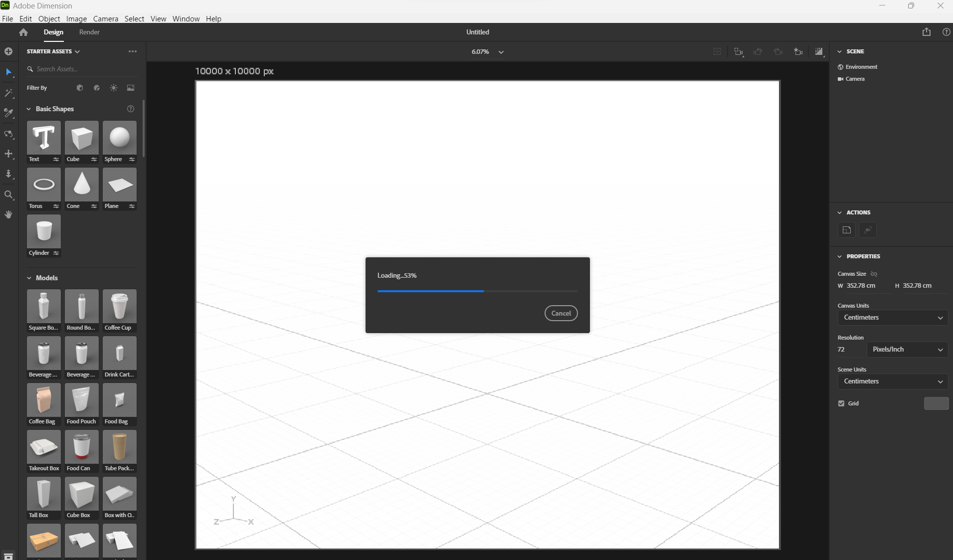Screen dimensions: 953x560
Task: Switch to the Render tab
Action: coord(89,32)
